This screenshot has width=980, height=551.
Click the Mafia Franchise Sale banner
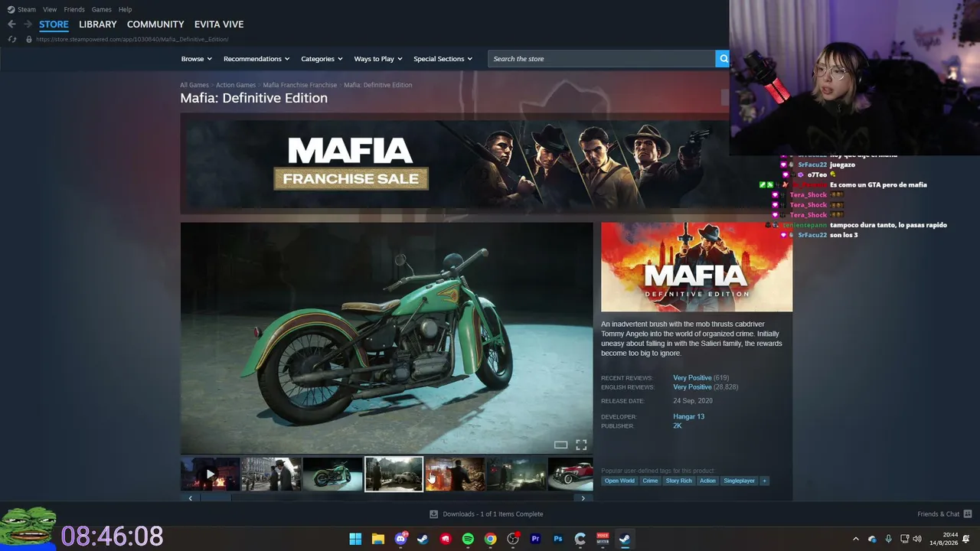[455, 164]
